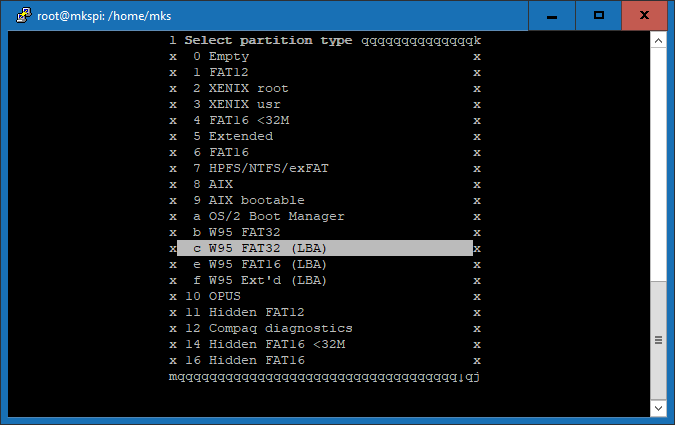
Task: Select FAT12 partition type
Action: click(228, 72)
